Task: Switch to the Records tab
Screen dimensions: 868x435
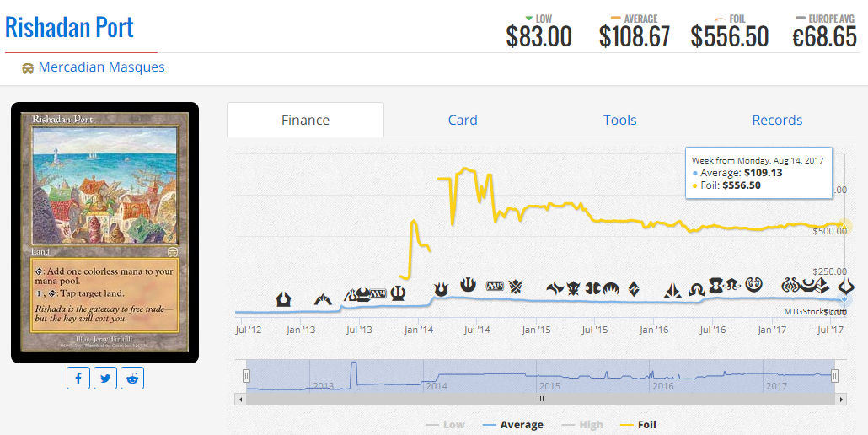Action: click(777, 120)
